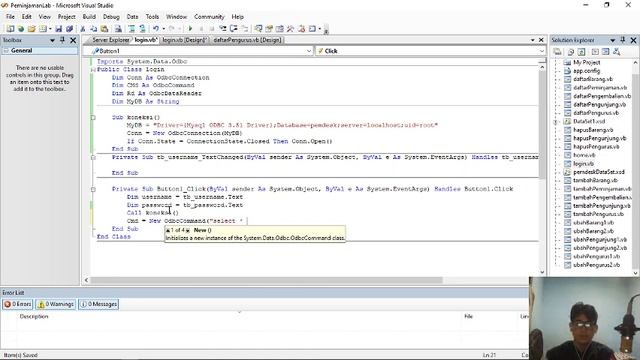The image size is (640, 360).
Task: Cut selection using the scissors icon
Action: coord(83,29)
